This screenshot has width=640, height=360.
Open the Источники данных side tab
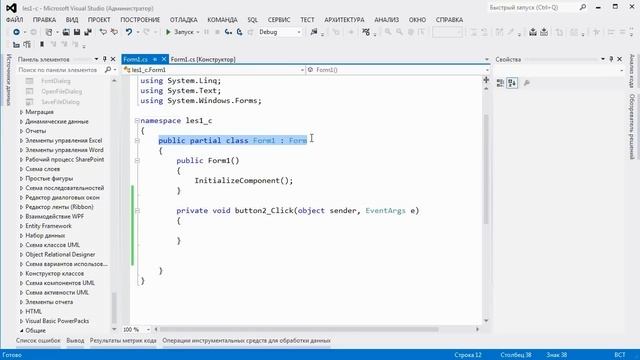click(x=9, y=80)
